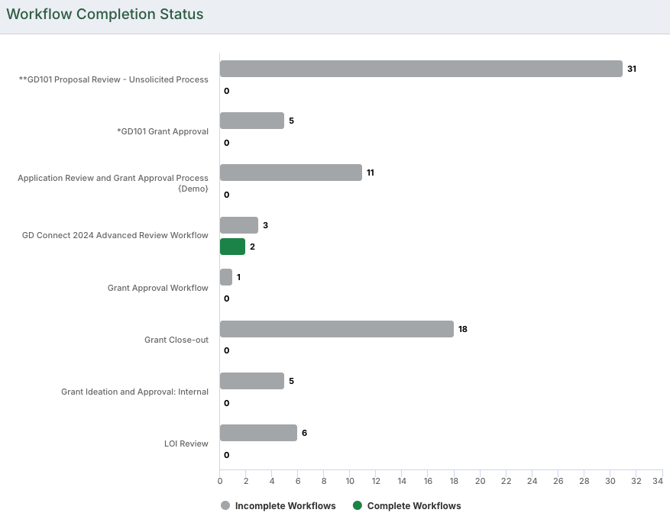Click the green Complete Workflows legend dot
The width and height of the screenshot is (670, 529).
357,506
